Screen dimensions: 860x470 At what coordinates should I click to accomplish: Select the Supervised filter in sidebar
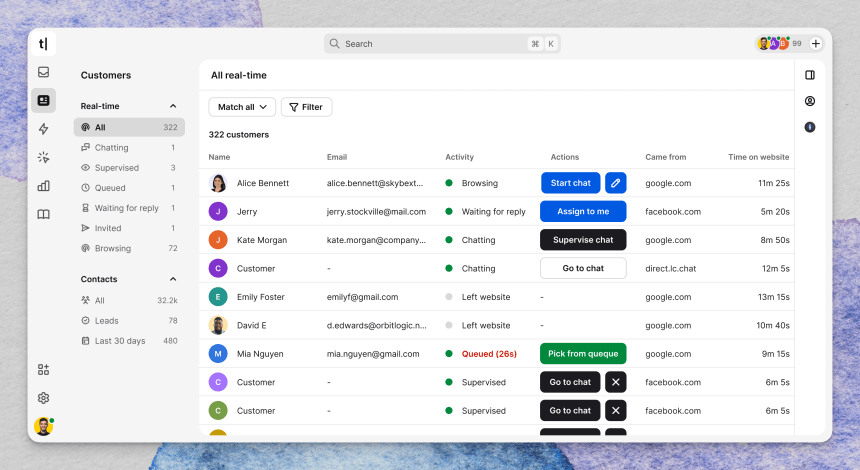[129, 168]
